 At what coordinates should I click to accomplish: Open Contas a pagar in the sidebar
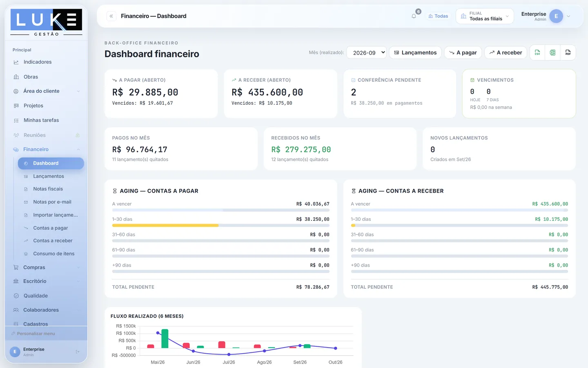click(51, 228)
